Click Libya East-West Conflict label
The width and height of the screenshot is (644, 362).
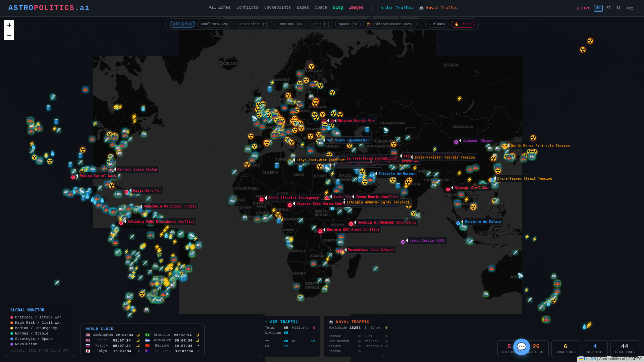point(320,160)
